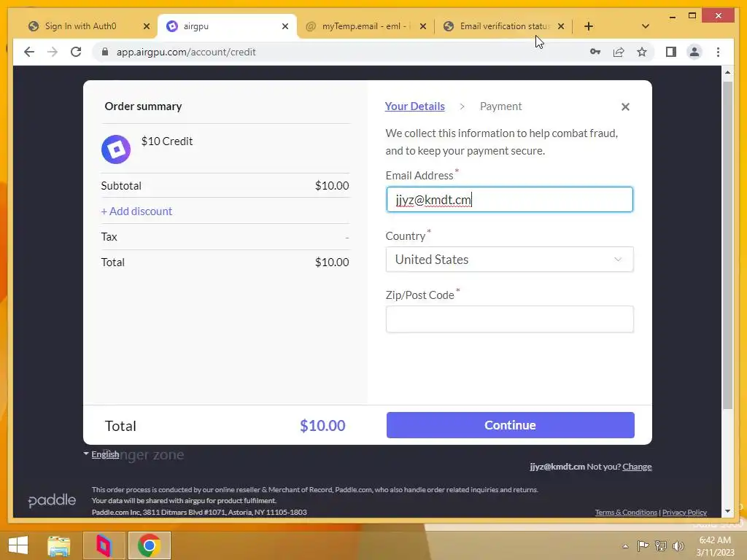Click the Paddle logo

pyautogui.click(x=52, y=500)
